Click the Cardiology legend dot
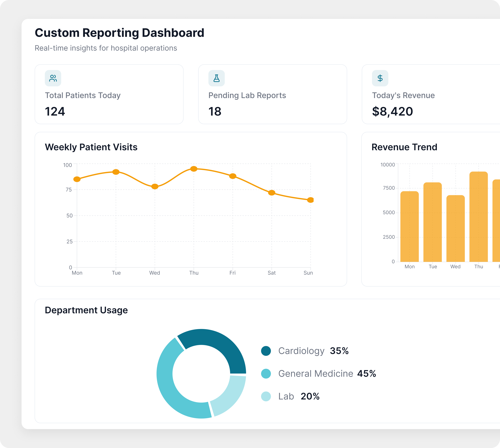The image size is (500, 448). [266, 351]
